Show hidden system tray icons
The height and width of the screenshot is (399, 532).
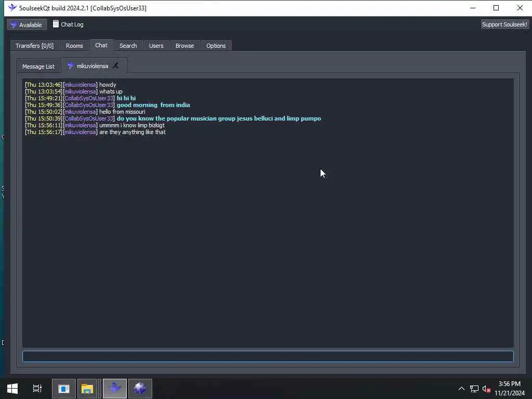coord(461,389)
